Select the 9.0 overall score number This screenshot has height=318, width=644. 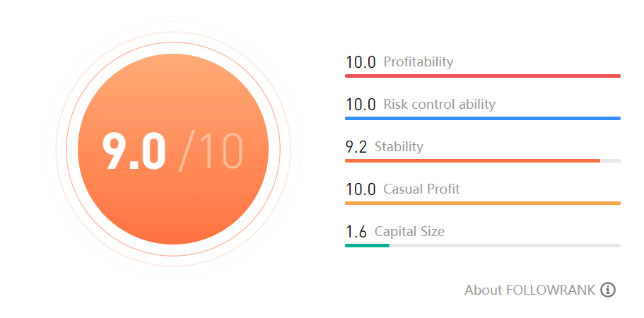[x=134, y=151]
